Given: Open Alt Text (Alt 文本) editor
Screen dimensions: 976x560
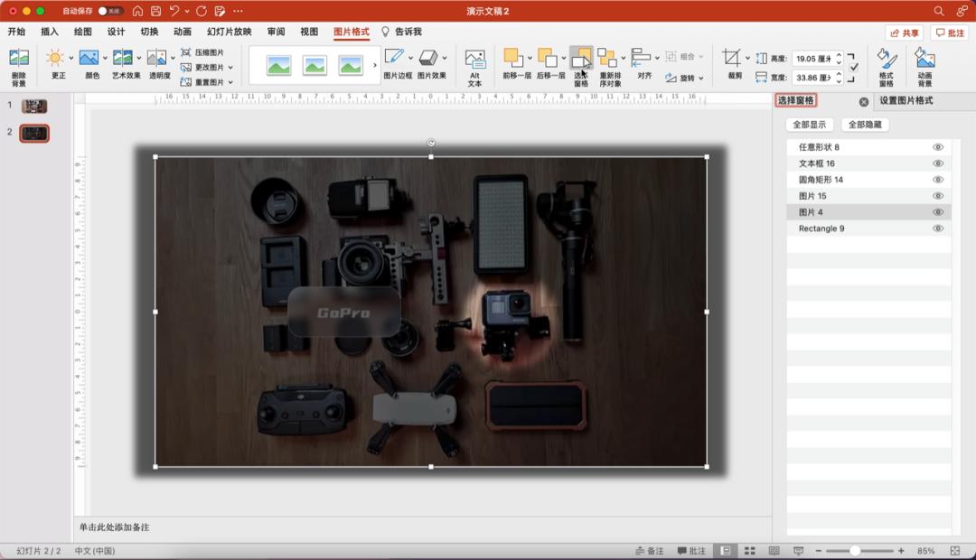Looking at the screenshot, I should (474, 60).
